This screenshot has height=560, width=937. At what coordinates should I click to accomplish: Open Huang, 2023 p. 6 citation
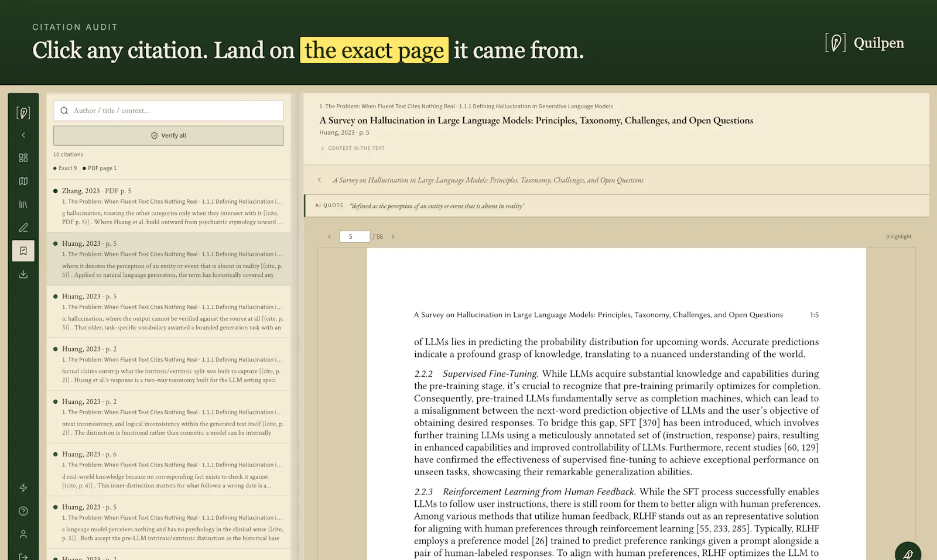[x=169, y=469]
